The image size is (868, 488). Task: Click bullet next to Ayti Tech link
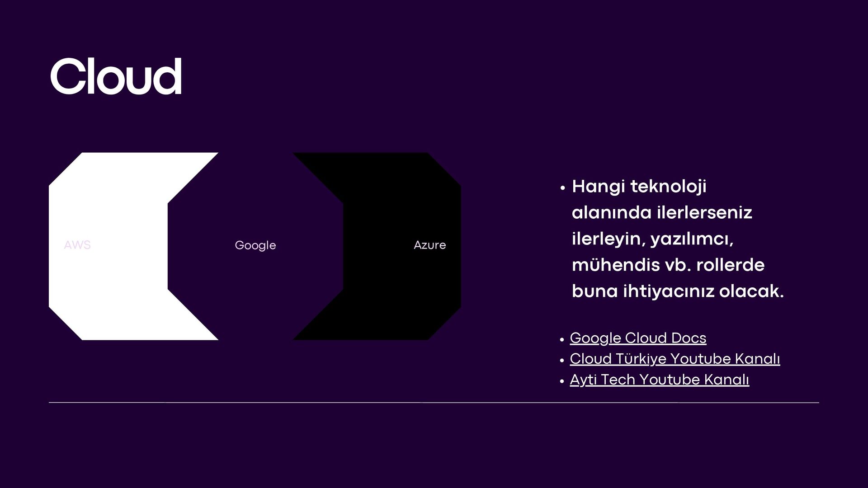click(x=562, y=381)
